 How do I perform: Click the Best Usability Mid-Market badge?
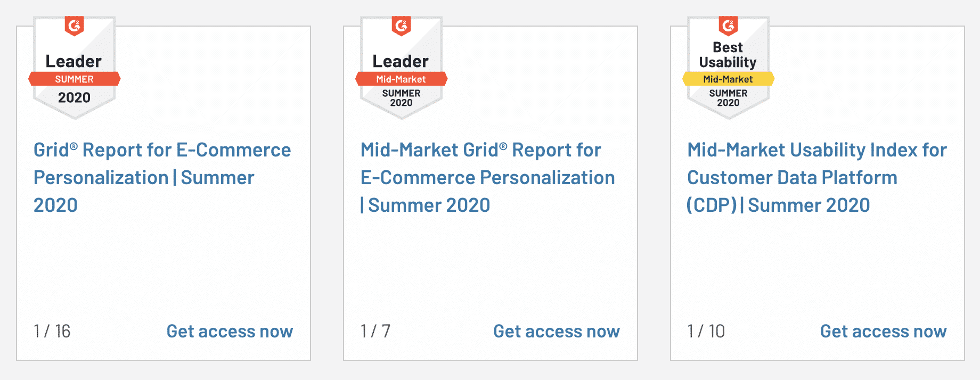(729, 68)
